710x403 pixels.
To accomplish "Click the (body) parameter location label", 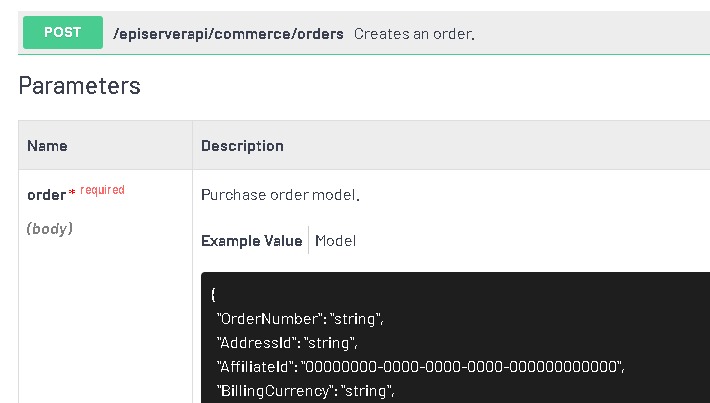I will click(49, 229).
